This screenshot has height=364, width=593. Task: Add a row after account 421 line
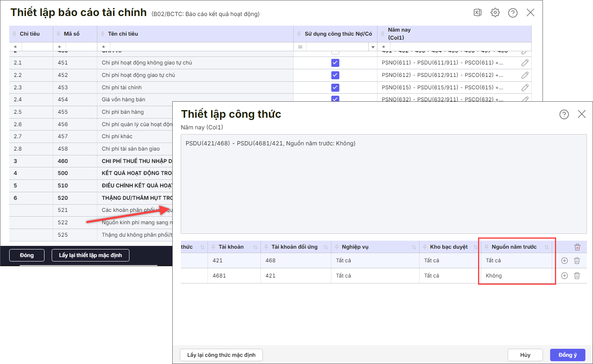(x=565, y=261)
